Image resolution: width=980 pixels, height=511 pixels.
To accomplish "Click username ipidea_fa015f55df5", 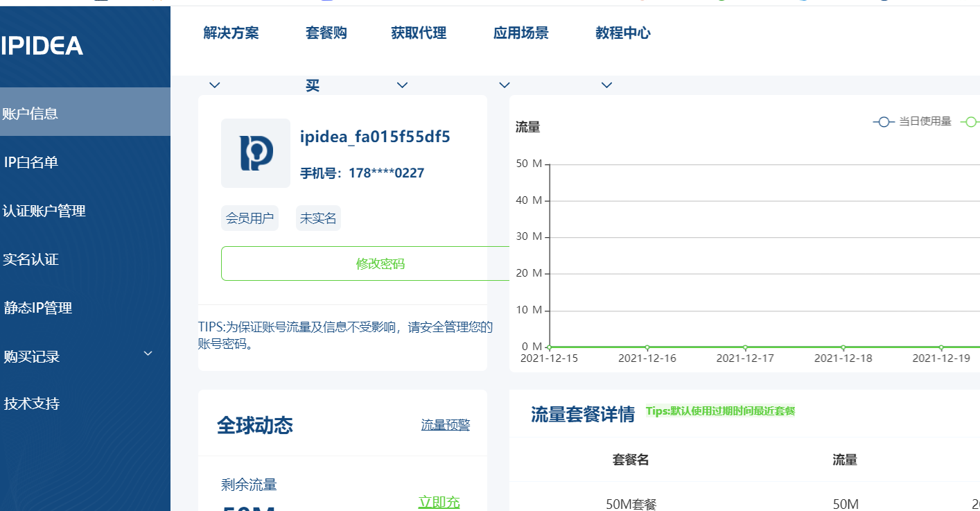I will point(375,137).
